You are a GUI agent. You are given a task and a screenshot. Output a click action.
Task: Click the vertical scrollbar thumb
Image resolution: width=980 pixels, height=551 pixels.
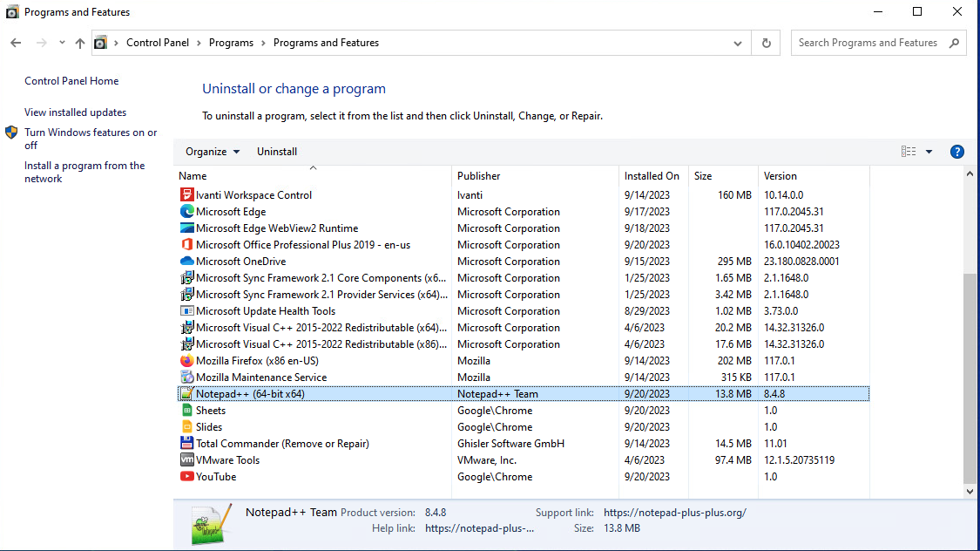click(970, 378)
